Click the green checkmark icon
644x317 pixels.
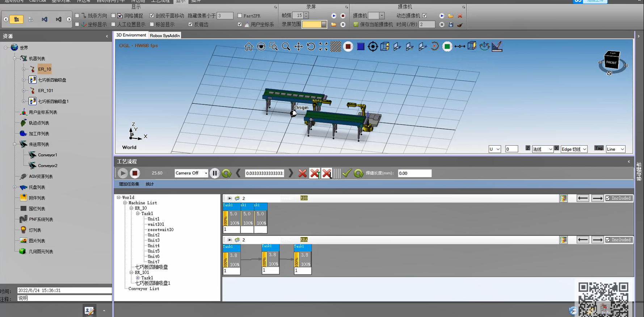(346, 173)
